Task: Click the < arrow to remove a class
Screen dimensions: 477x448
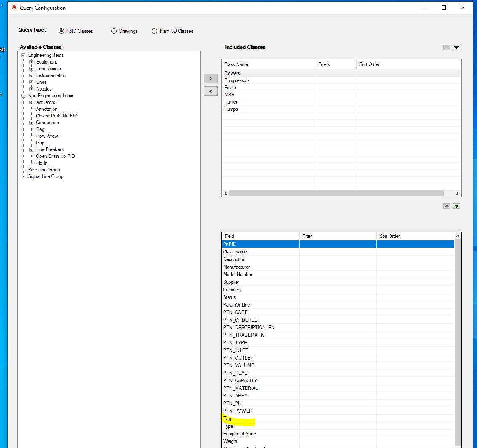Action: 211,91
